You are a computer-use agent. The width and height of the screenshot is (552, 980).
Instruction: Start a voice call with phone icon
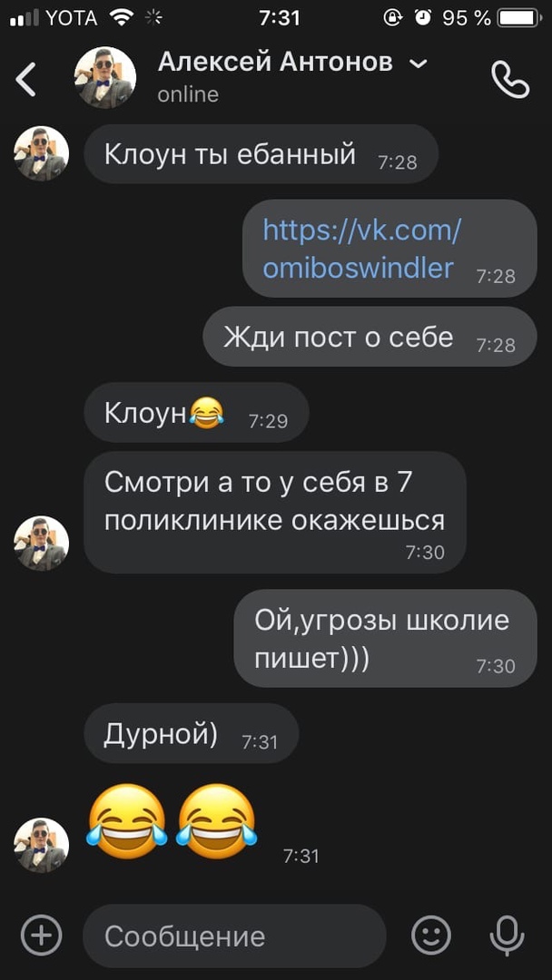510,79
